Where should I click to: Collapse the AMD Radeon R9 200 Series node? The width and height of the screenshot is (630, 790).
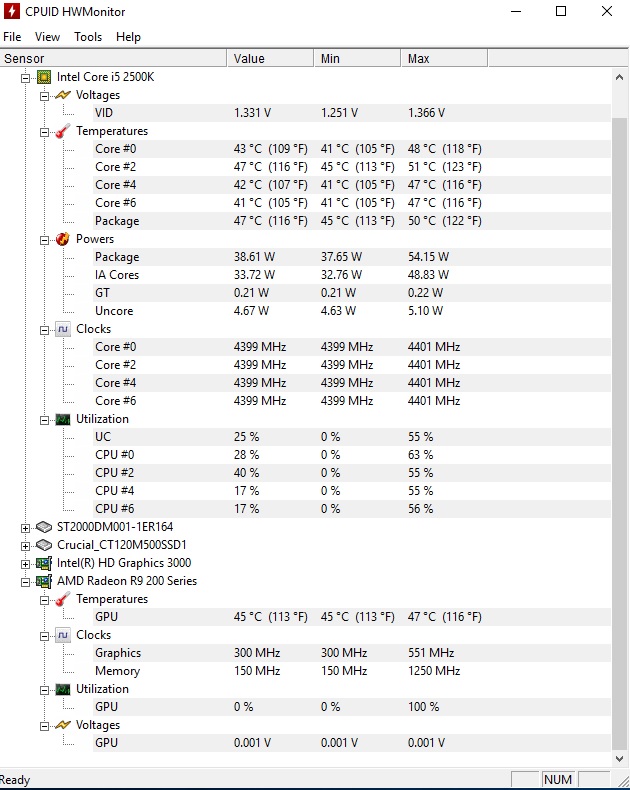[x=26, y=581]
